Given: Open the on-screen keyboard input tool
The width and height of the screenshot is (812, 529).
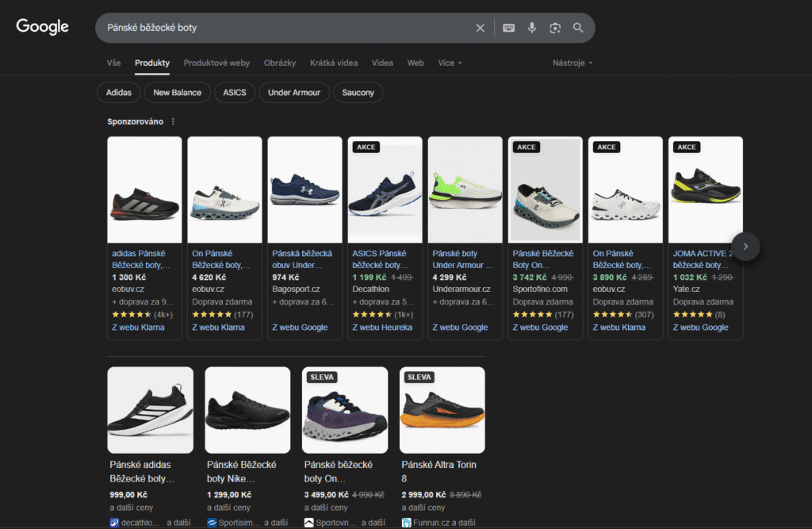Looking at the screenshot, I should (x=508, y=28).
